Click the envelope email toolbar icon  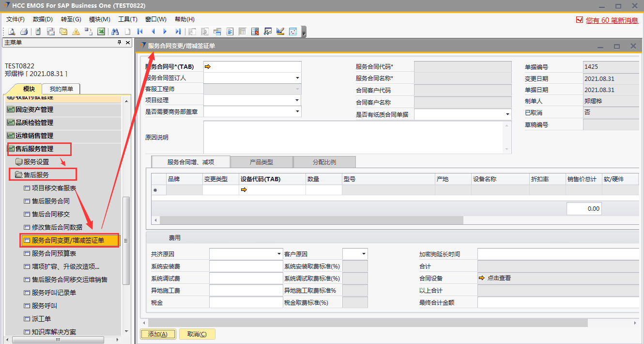[x=63, y=31]
